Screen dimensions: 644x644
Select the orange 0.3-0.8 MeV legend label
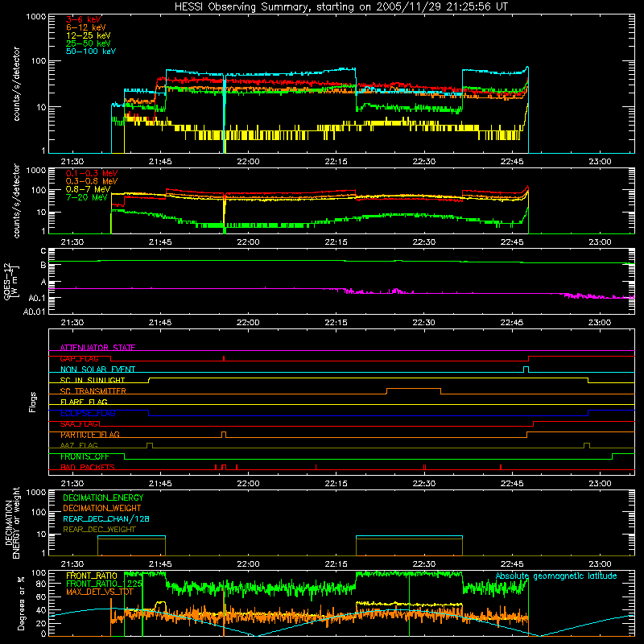(92, 181)
